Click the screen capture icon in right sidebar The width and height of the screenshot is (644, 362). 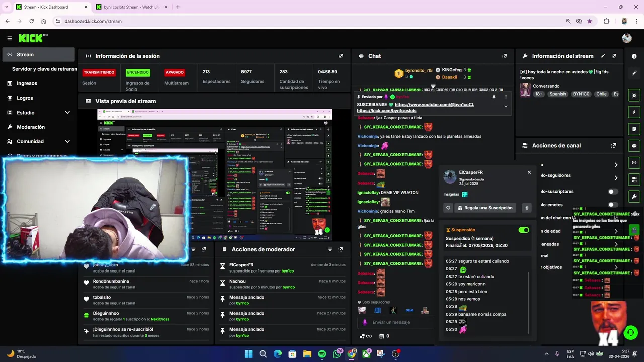[x=634, y=95]
